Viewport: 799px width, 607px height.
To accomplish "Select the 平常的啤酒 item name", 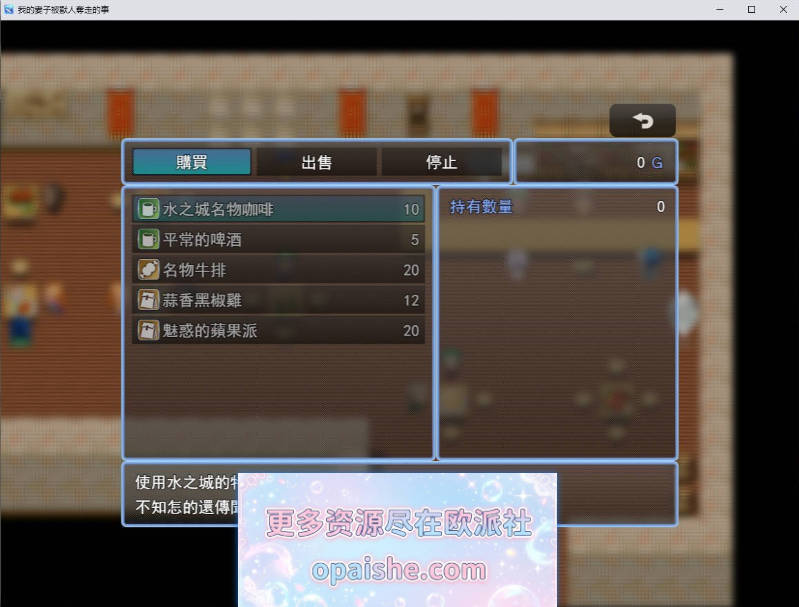I will (202, 240).
